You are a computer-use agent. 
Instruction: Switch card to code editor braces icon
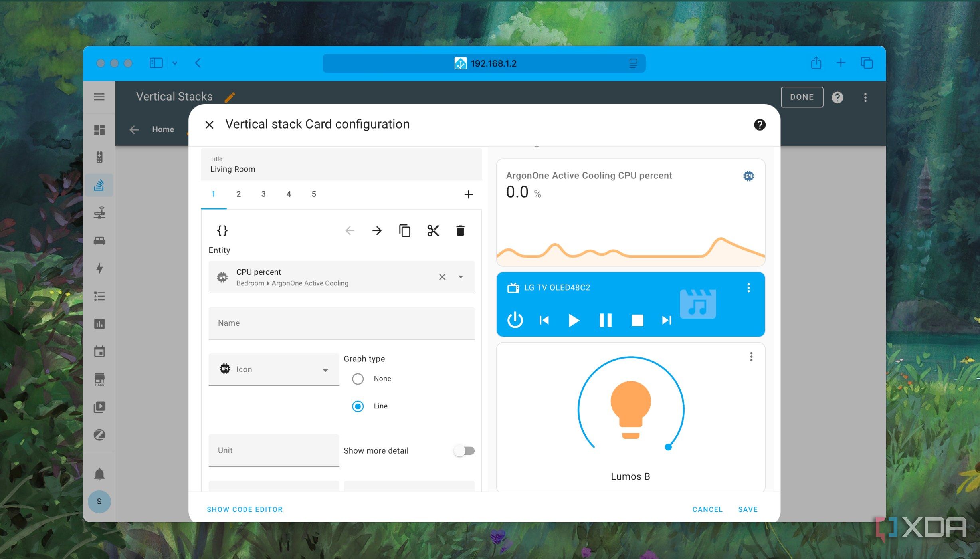[x=222, y=230]
